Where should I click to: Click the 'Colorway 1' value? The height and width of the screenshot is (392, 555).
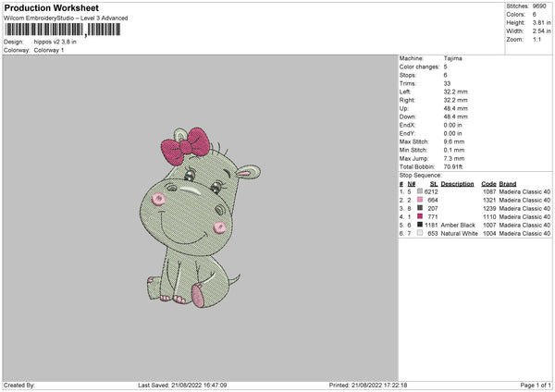49,50
